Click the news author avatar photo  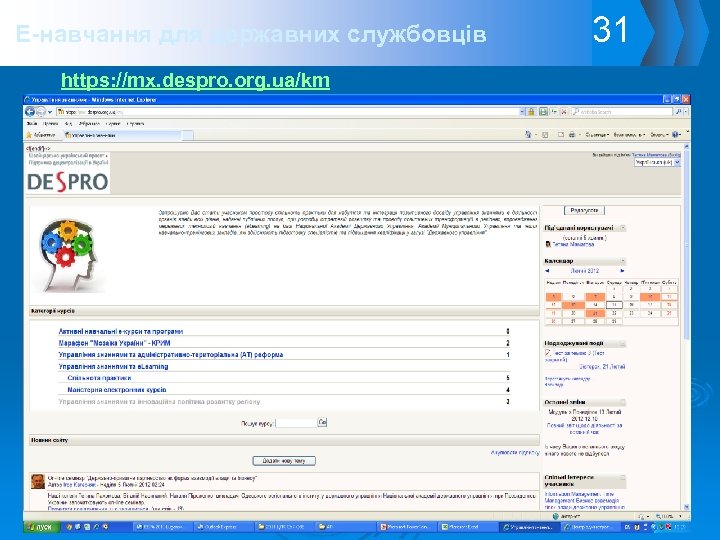[38, 482]
